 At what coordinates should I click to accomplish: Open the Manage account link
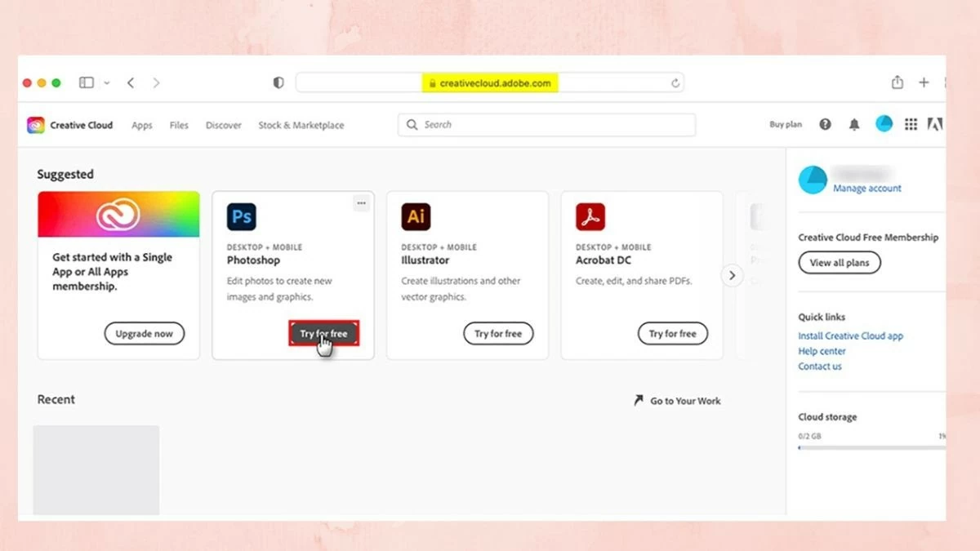pyautogui.click(x=866, y=189)
